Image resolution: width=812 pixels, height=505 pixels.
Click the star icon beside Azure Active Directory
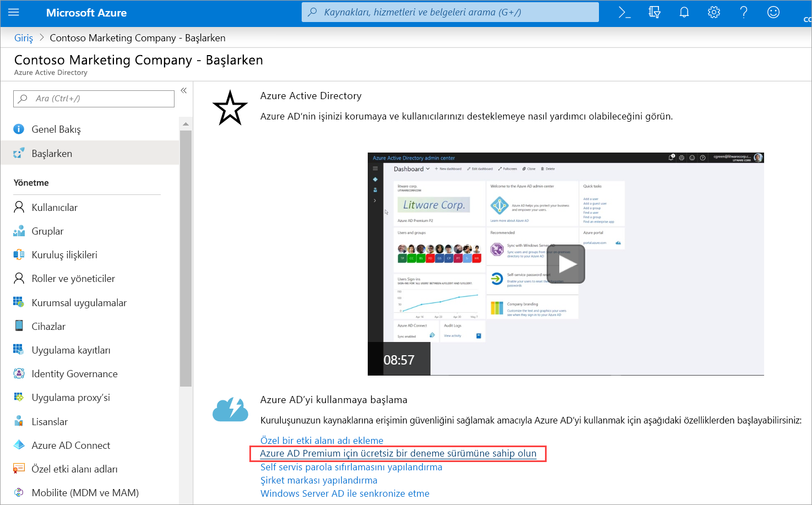(x=230, y=108)
